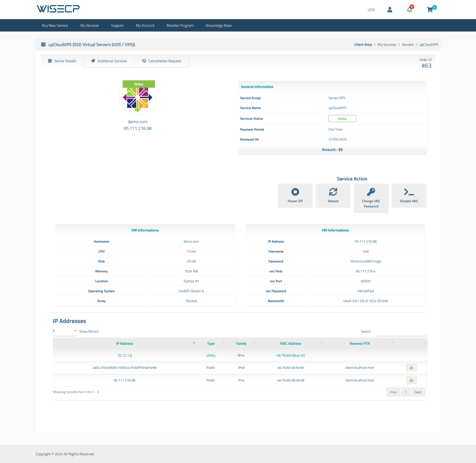The width and height of the screenshot is (476, 463).
Task: Click the Bandwidth usage value
Action: point(366,301)
